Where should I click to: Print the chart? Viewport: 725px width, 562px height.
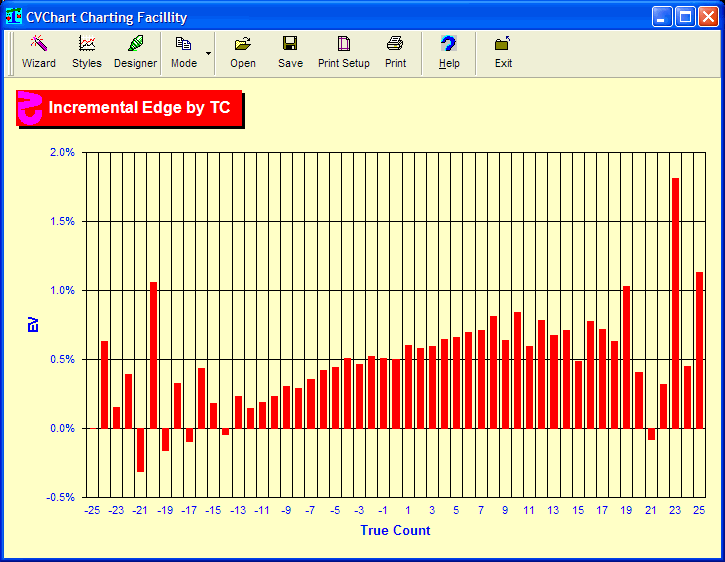396,52
